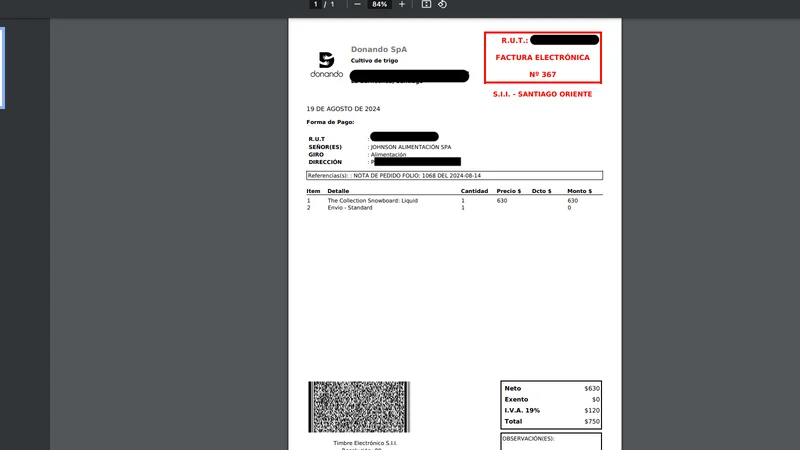Image resolution: width=800 pixels, height=450 pixels.
Task: Edit the current page number field
Action: click(x=315, y=4)
